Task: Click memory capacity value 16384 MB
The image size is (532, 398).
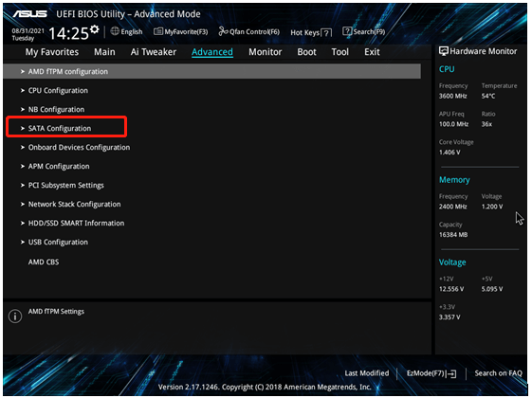Action: click(453, 235)
